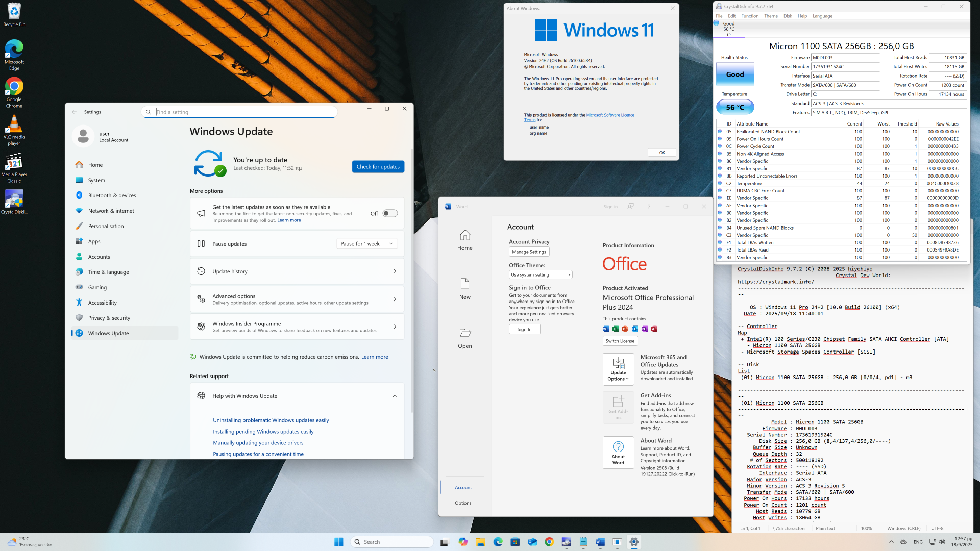
Task: Click Sign In button under Sign in to Office
Action: point(524,329)
